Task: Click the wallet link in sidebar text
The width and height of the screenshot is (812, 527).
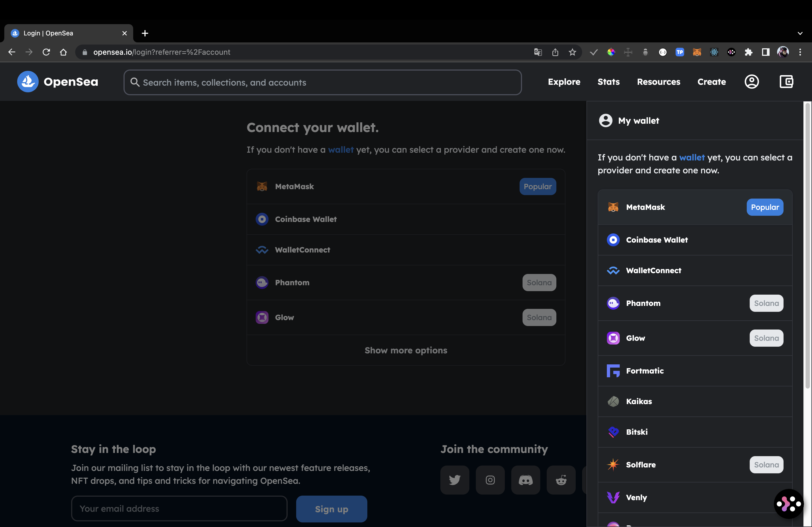Action: [691, 158]
